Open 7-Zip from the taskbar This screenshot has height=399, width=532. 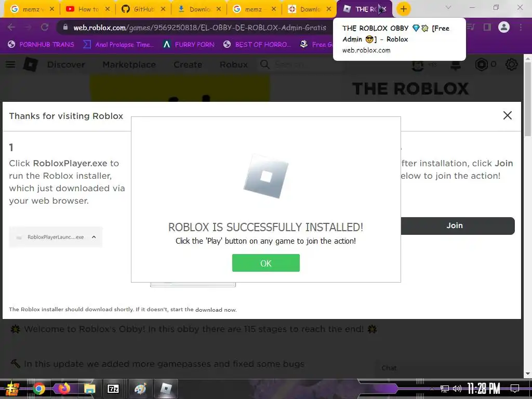coord(113,389)
